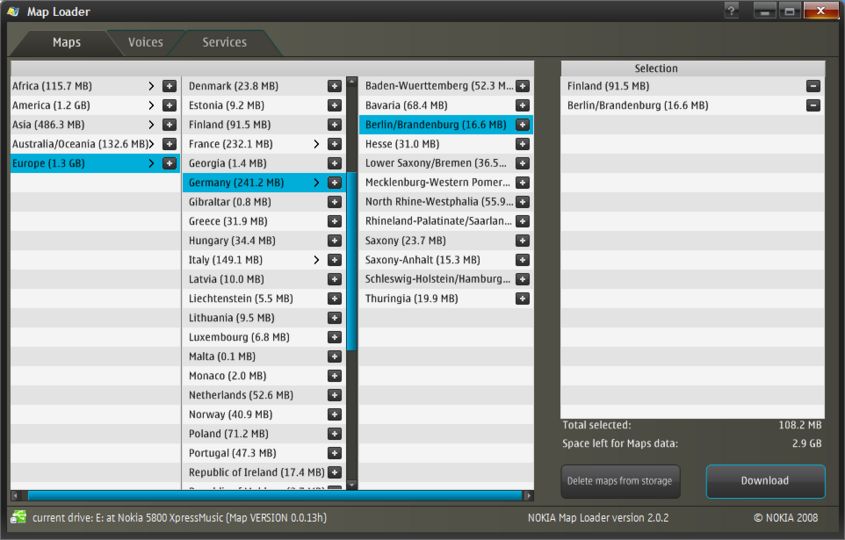Open the Services tab
Viewport: 845px width, 540px height.
(224, 43)
